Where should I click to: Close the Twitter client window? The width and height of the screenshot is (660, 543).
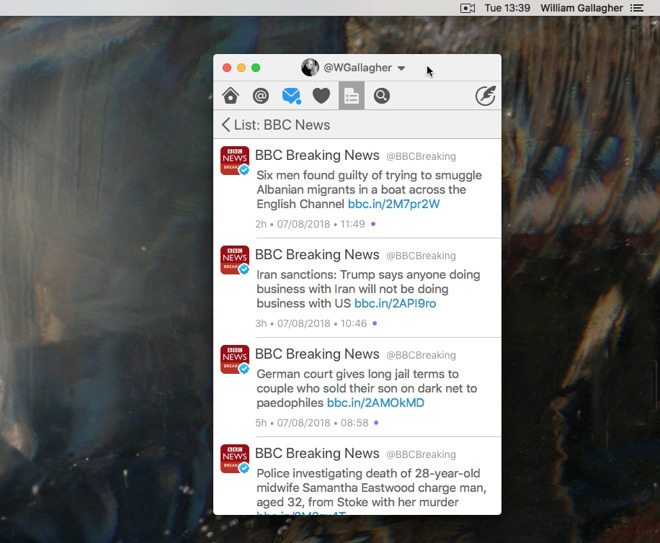[x=227, y=68]
